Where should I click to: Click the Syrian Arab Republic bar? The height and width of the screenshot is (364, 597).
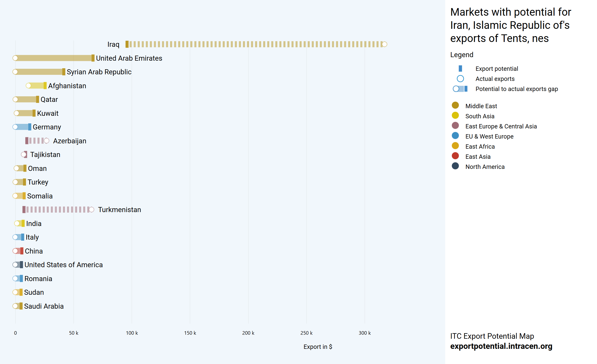coord(39,72)
